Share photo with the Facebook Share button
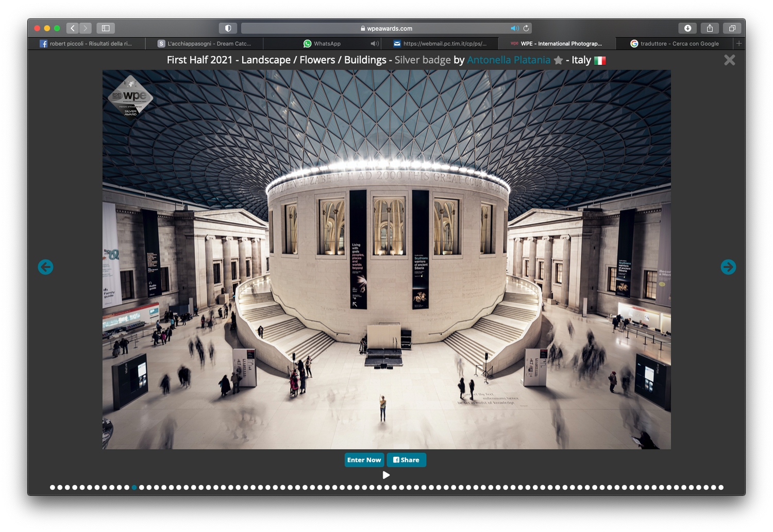Screen dimensions: 773x532 tap(406, 460)
